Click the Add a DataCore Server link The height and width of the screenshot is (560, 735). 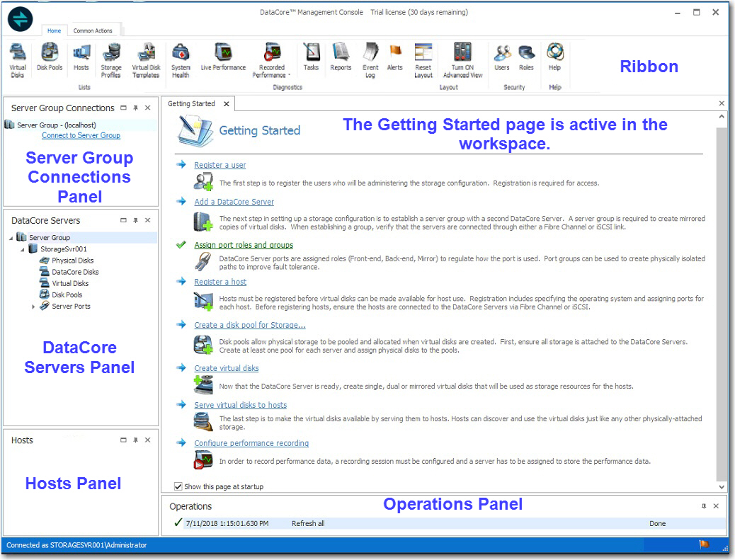[234, 202]
